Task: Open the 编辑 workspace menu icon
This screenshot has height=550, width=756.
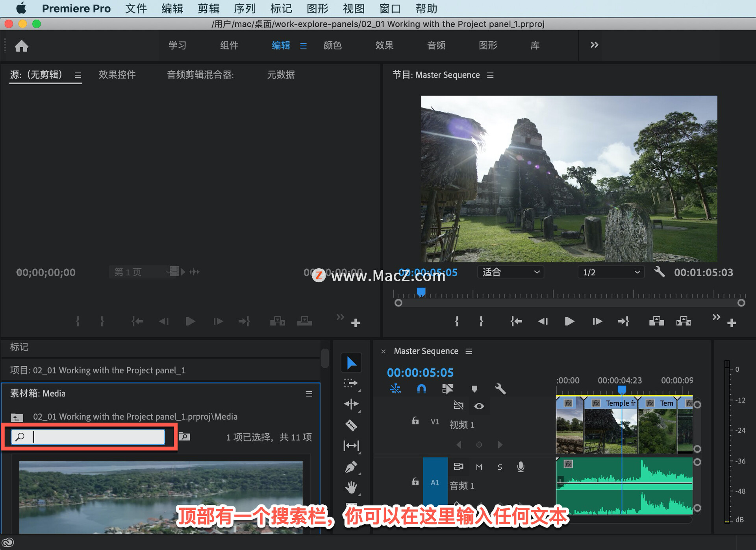Action: tap(303, 46)
